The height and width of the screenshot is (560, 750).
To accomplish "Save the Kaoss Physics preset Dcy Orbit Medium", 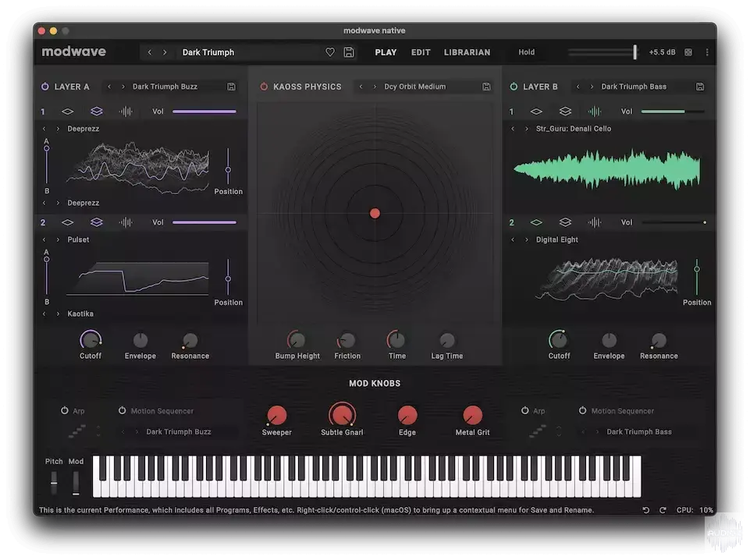I will pos(486,87).
